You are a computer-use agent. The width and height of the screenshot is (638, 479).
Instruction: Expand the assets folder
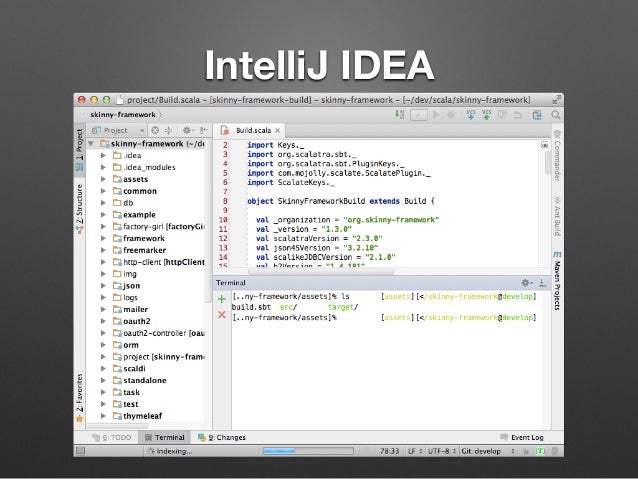103,179
